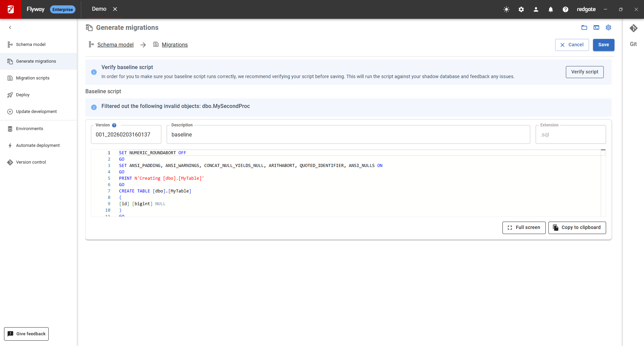Close the Demo project tab
This screenshot has width=644, height=346.
pos(115,9)
